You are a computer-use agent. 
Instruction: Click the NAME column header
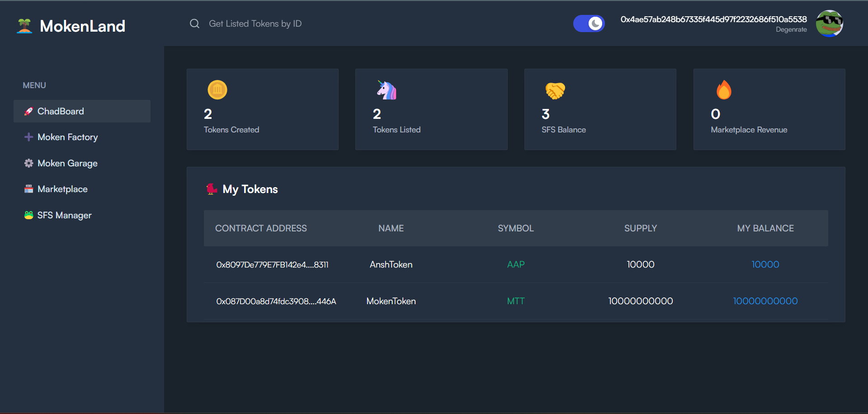(391, 228)
